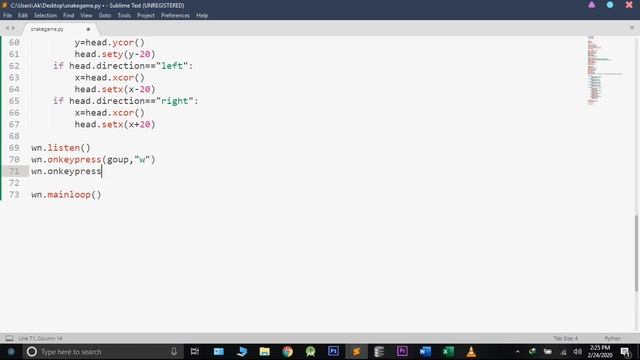
Task: Click the head.sety(y-20) line
Action: (115, 54)
